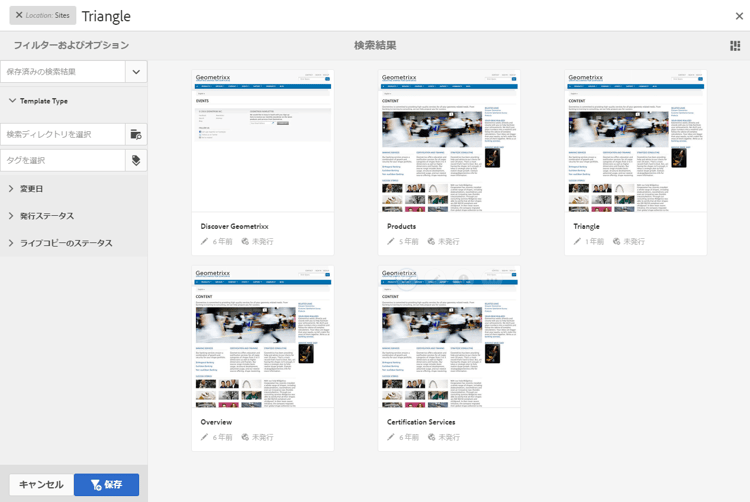The image size is (750, 502).
Task: Click the pencil icon on Triangle card
Action: pyautogui.click(x=577, y=241)
